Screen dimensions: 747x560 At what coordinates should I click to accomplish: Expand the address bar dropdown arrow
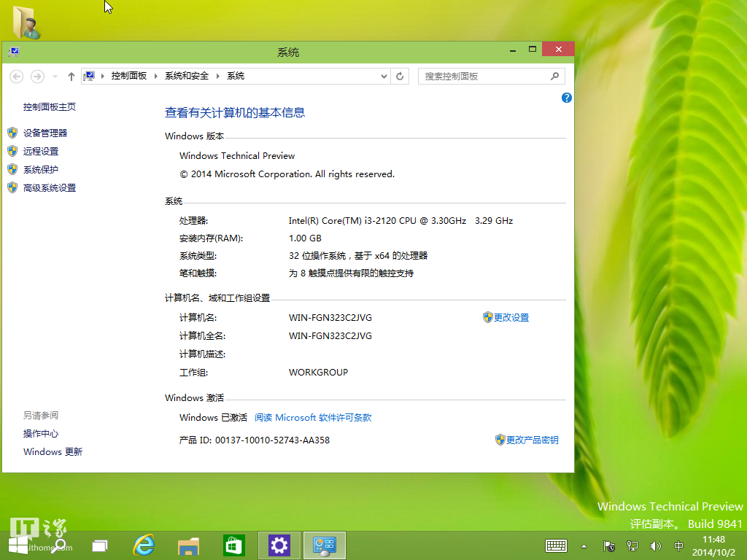(384, 76)
